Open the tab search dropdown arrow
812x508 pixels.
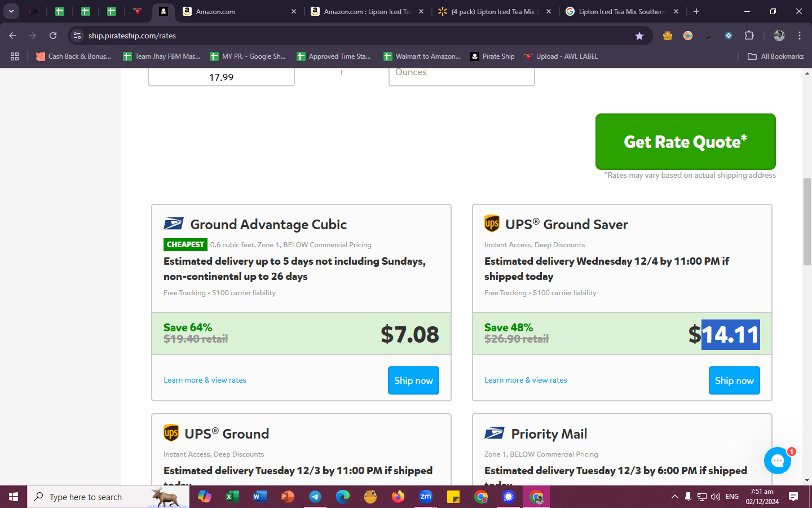pos(11,11)
